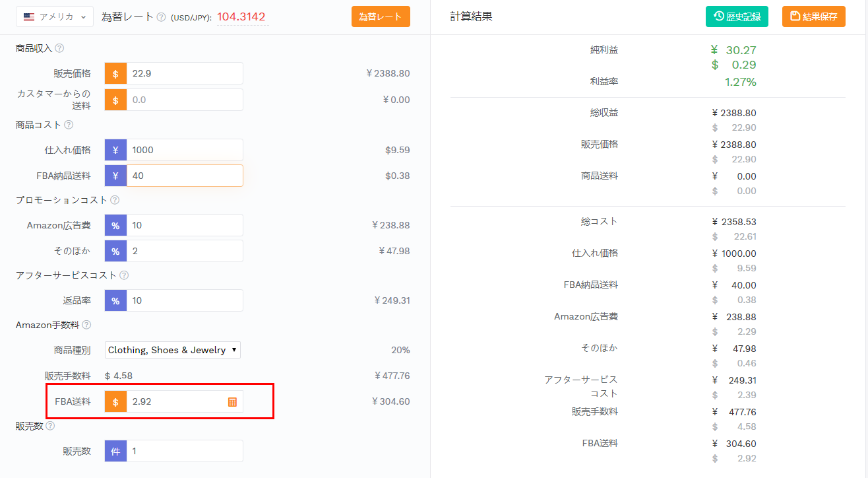Click the $ 0.29 net profit in dollars
Viewport: 868px width, 478px height.
pos(733,65)
